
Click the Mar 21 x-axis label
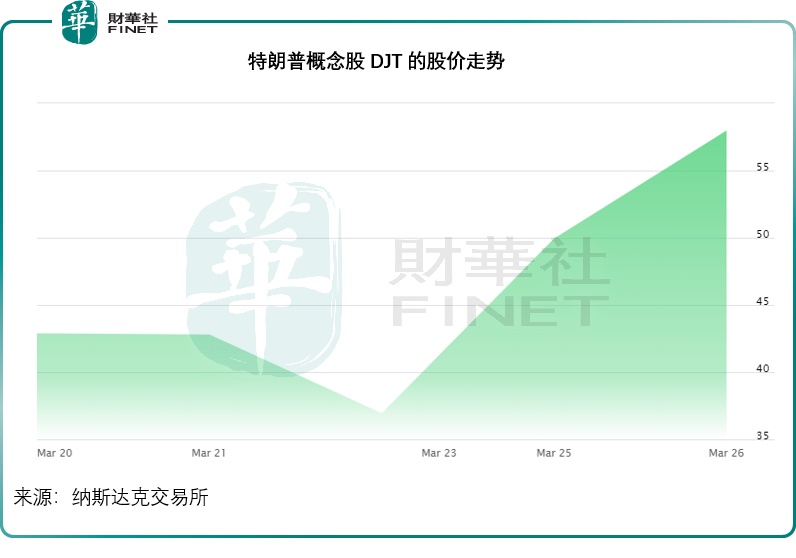coord(208,453)
